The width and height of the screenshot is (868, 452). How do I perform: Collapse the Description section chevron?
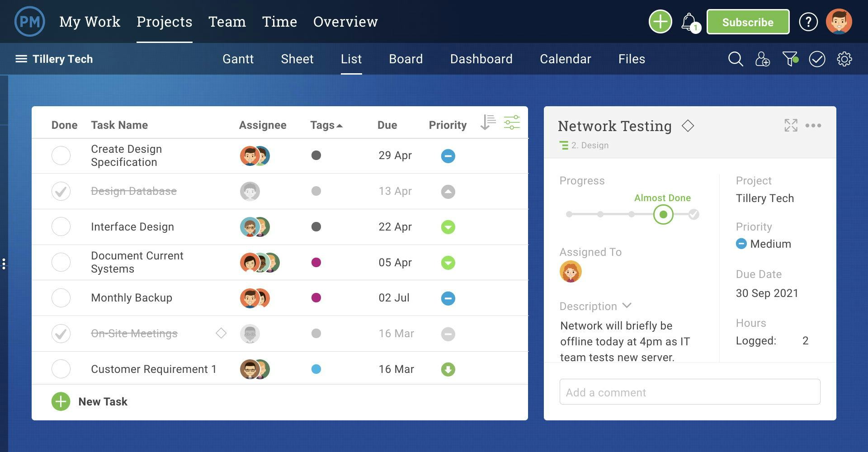[627, 306]
